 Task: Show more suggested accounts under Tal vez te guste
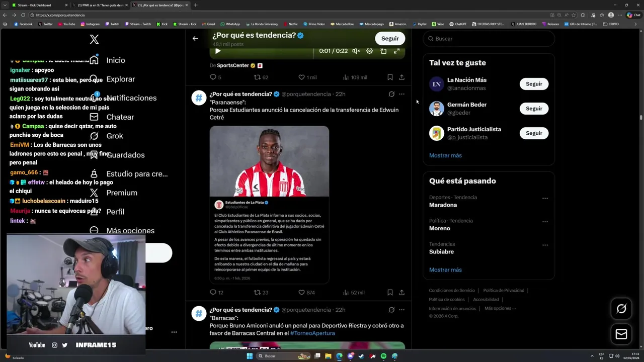tap(445, 155)
